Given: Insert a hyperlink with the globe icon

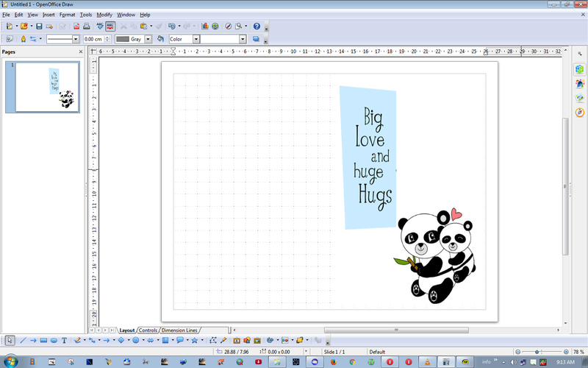Looking at the screenshot, I should [215, 26].
